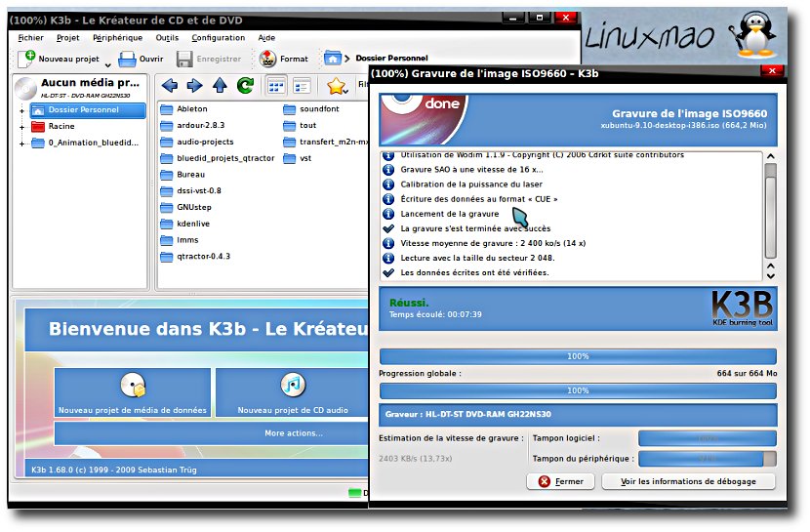Click the greyed Enregistrer save icon
The image size is (810, 532).
point(184,59)
